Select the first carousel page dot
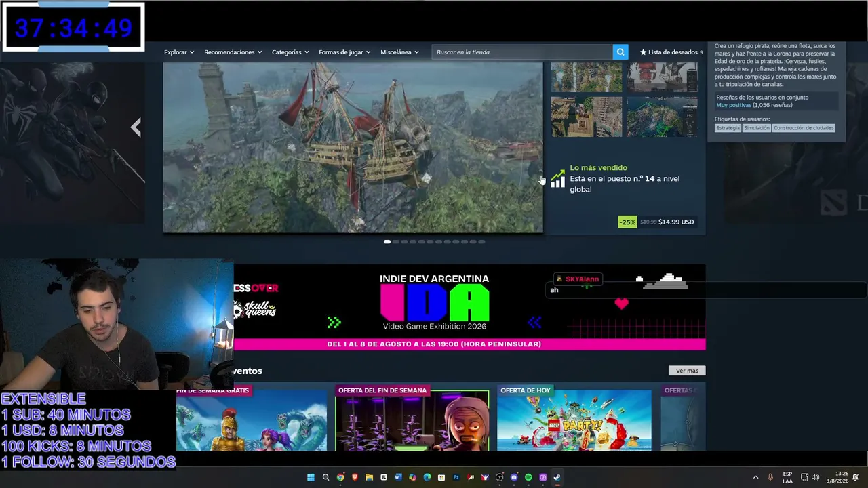Viewport: 868px width, 488px height. pyautogui.click(x=387, y=241)
